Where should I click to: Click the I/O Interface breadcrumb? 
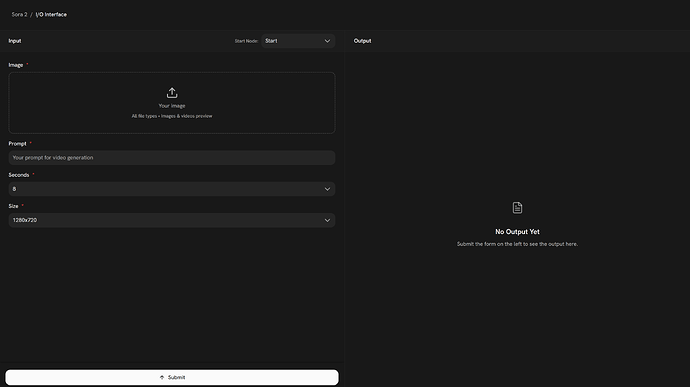pyautogui.click(x=51, y=15)
